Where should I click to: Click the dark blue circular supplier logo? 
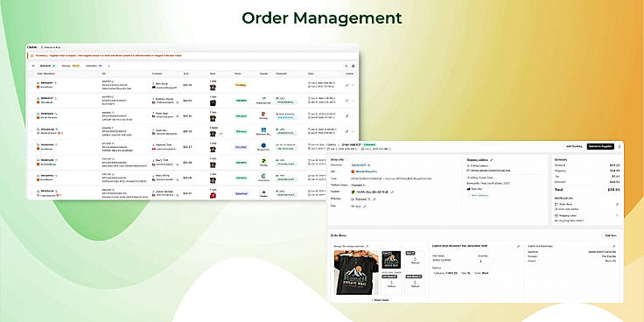point(263,145)
